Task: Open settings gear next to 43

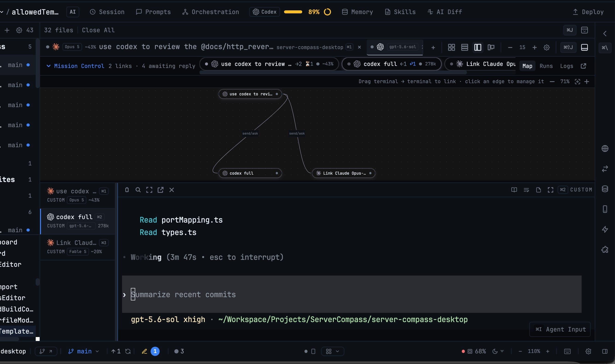Action: coord(19,30)
